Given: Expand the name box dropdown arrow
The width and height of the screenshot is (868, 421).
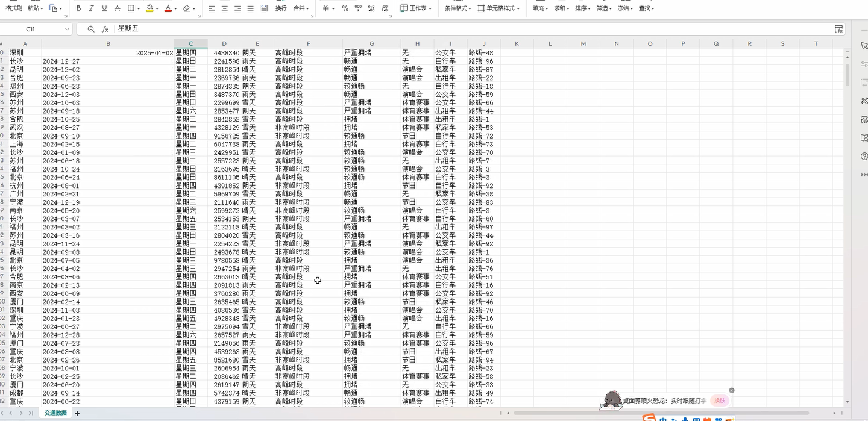Looking at the screenshot, I should (67, 29).
